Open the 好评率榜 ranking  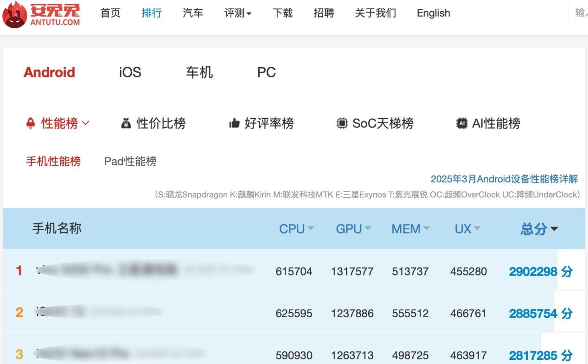click(x=269, y=123)
